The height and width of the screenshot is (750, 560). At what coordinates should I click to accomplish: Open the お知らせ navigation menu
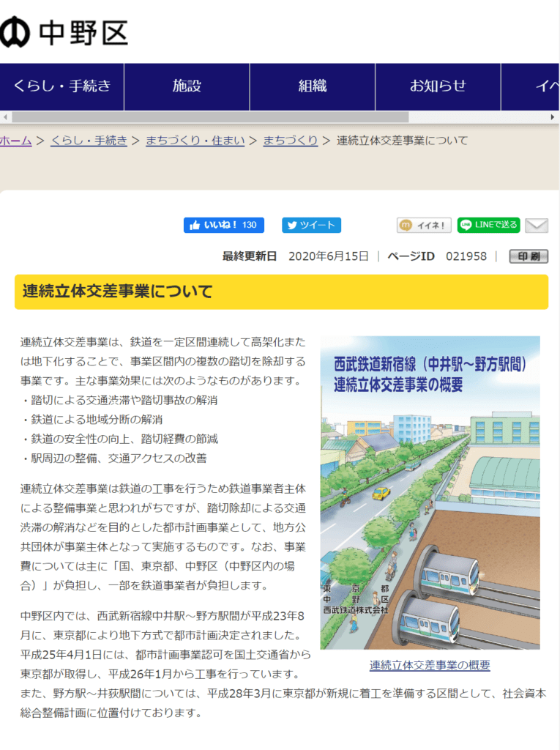click(438, 86)
